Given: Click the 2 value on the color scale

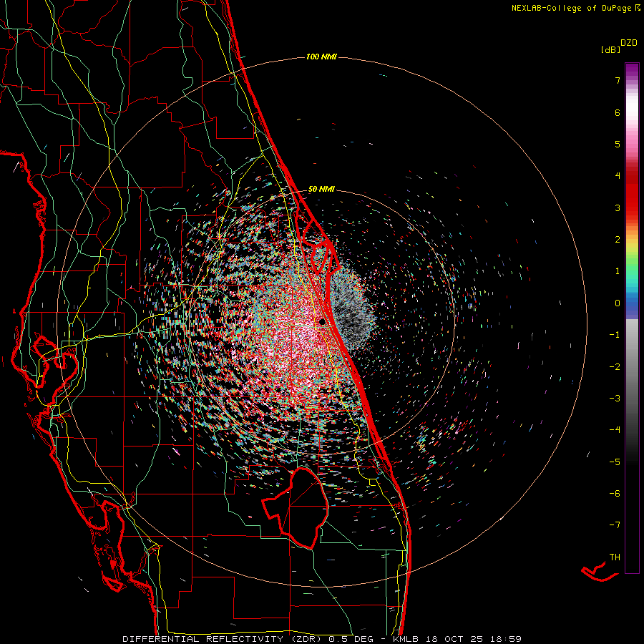Looking at the screenshot, I should click(618, 240).
